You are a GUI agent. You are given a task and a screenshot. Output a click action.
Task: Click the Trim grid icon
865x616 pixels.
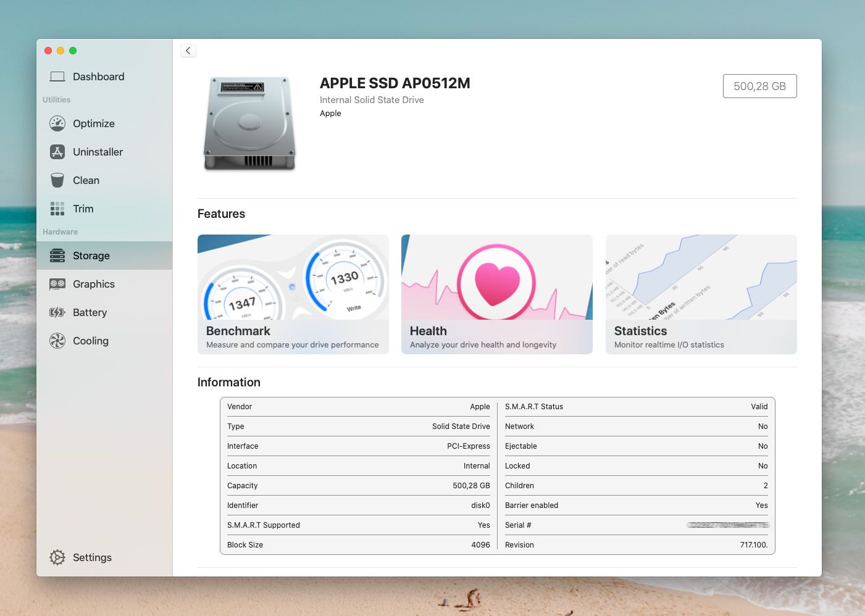[57, 209]
